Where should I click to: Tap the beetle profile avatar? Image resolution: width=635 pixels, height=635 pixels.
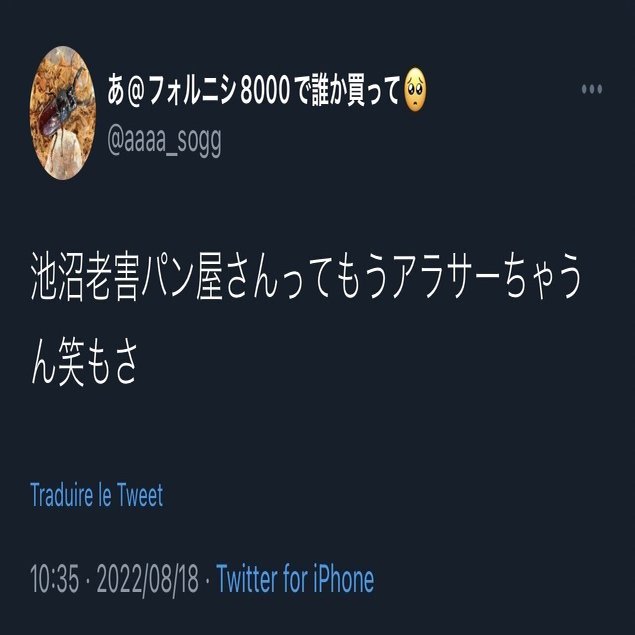coord(63,113)
